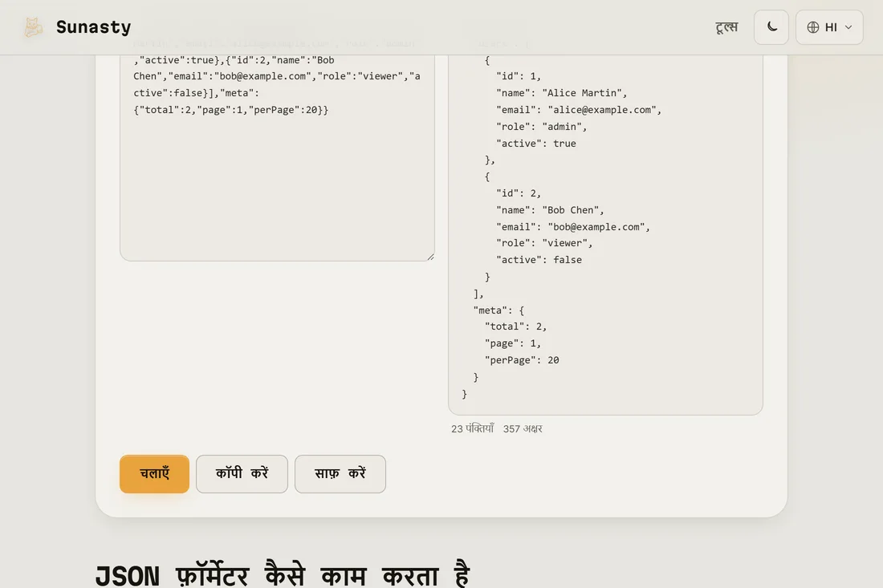Click the चलाएँ run button
This screenshot has height=588, width=883.
click(x=154, y=474)
